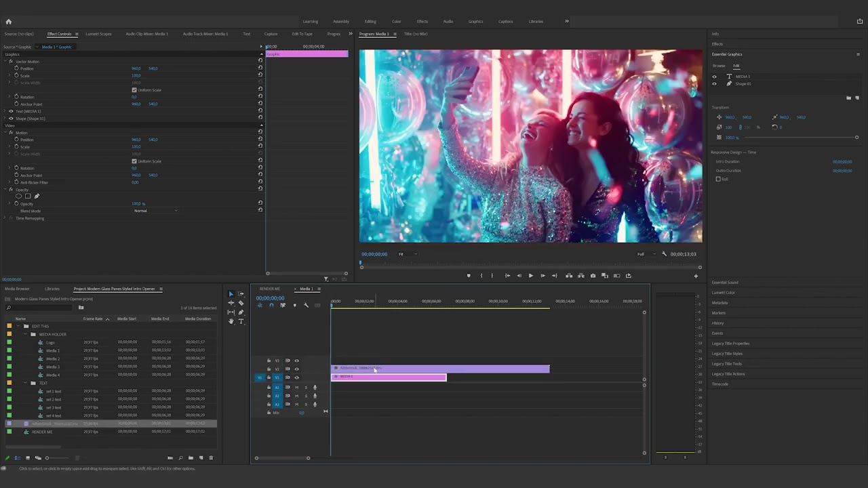Click the Find magnifier in Project panel footer
Image resolution: width=868 pixels, height=488 pixels.
coord(180,458)
